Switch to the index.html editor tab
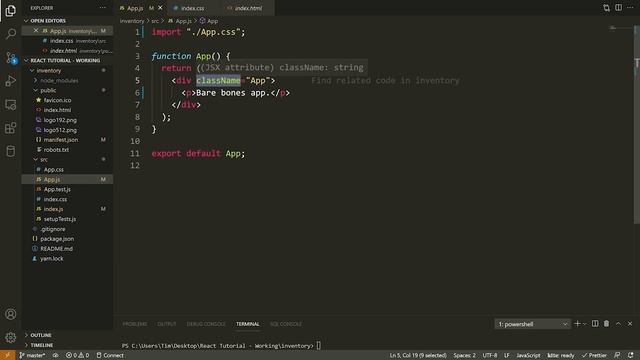The image size is (640, 360). pos(248,8)
